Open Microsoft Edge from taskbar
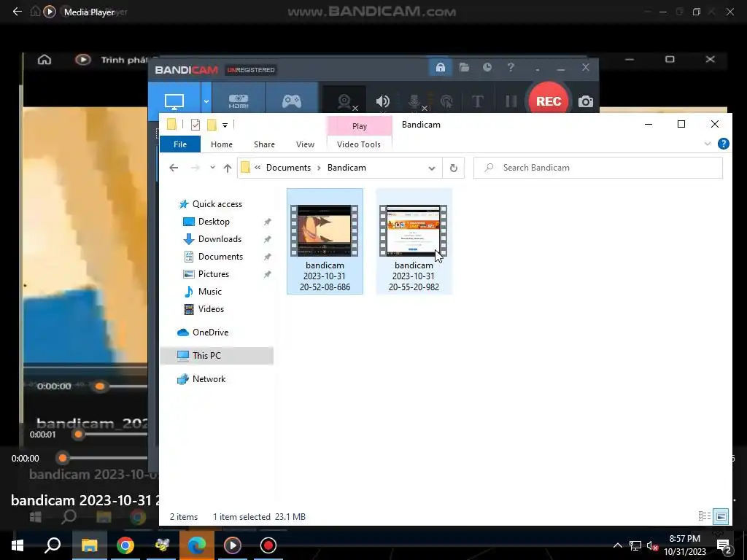 197,545
